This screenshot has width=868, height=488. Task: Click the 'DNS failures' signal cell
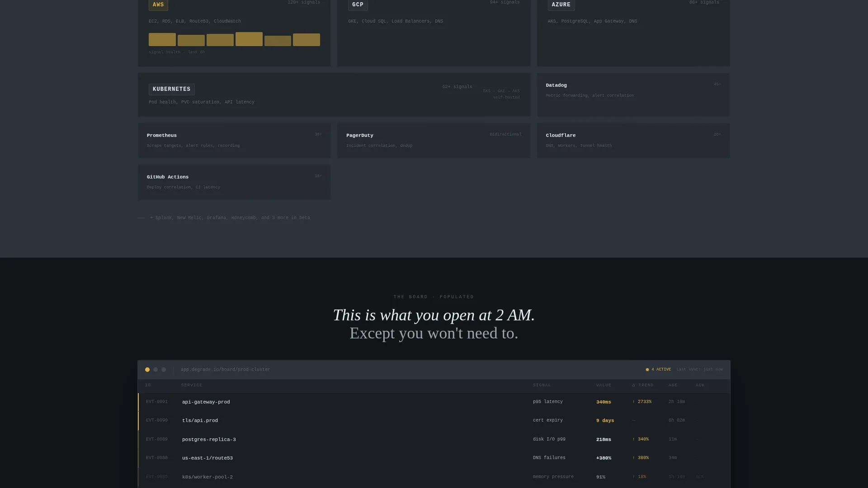pyautogui.click(x=549, y=458)
